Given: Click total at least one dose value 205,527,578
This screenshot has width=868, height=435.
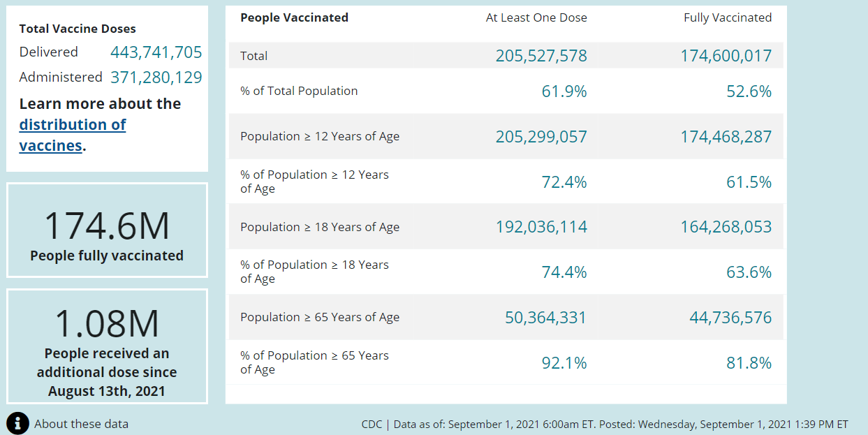Looking at the screenshot, I should coord(541,56).
